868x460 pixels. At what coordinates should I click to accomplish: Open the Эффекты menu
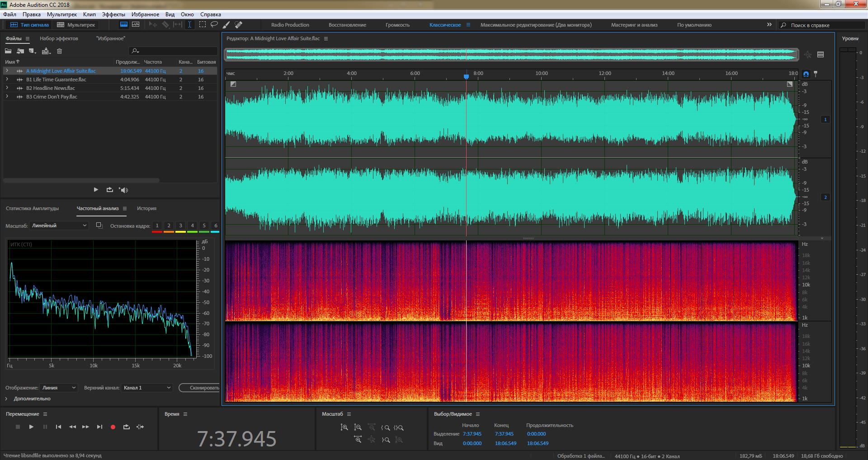coord(113,14)
